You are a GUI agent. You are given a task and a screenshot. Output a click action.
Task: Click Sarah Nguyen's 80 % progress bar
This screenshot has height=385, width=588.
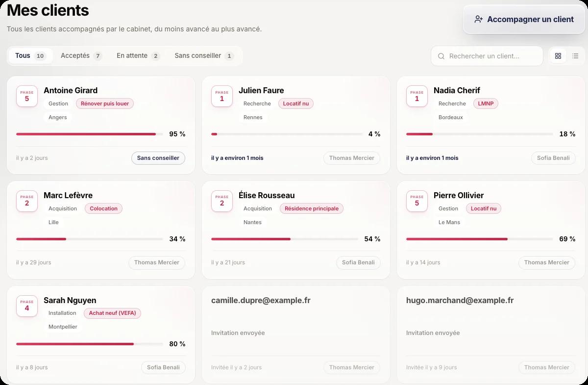[x=90, y=344]
